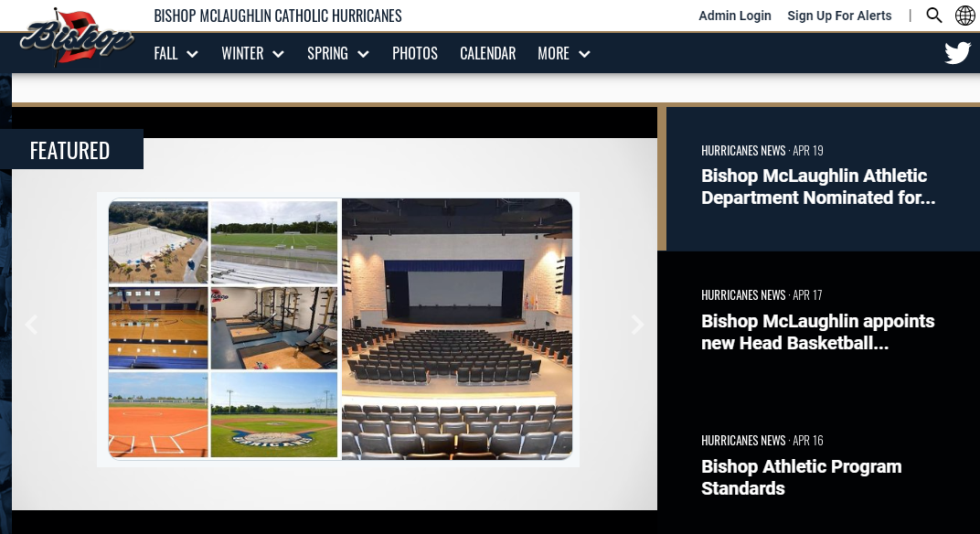Open the Athletic Department Nominated article
This screenshot has height=534, width=980.
pos(818,187)
